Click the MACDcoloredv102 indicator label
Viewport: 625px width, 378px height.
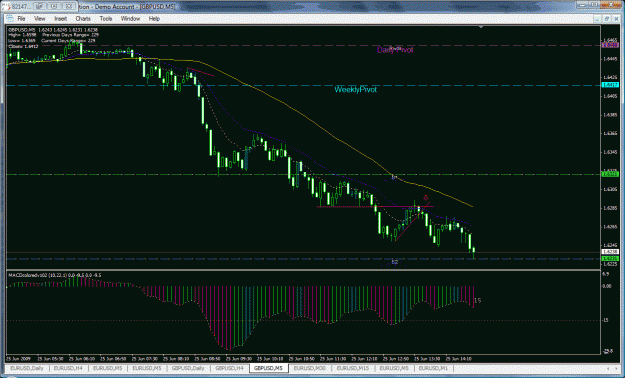pyautogui.click(x=55, y=275)
